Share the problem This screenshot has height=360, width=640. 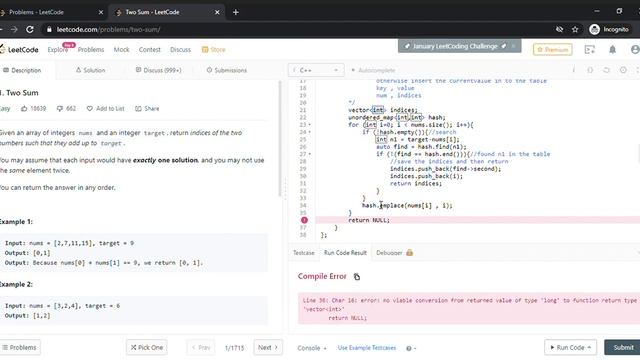(x=147, y=109)
